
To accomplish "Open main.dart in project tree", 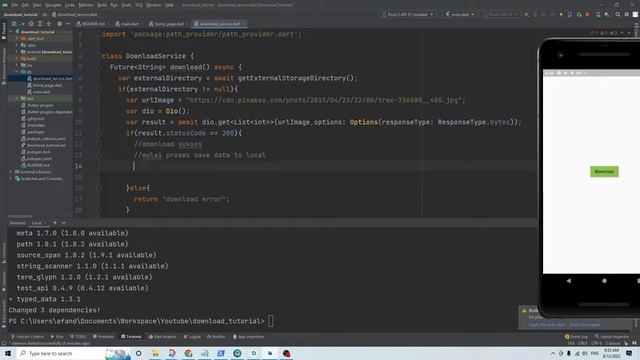I will (x=41, y=92).
